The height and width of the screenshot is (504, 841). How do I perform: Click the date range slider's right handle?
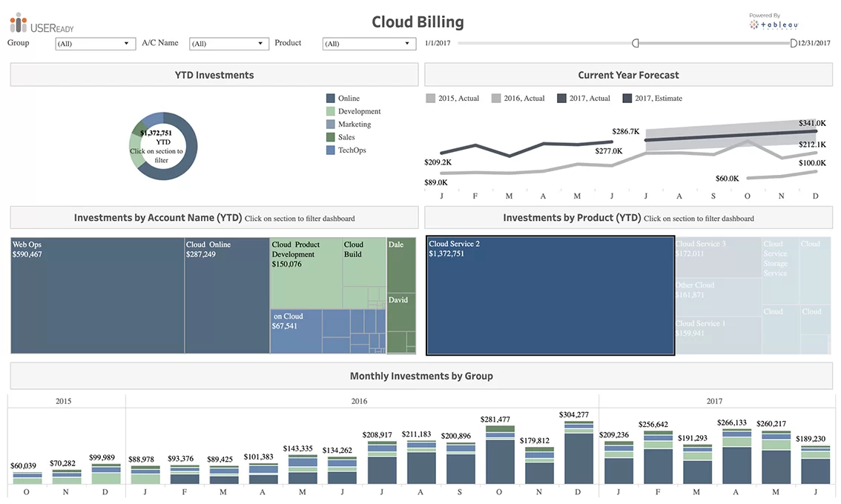pos(794,43)
